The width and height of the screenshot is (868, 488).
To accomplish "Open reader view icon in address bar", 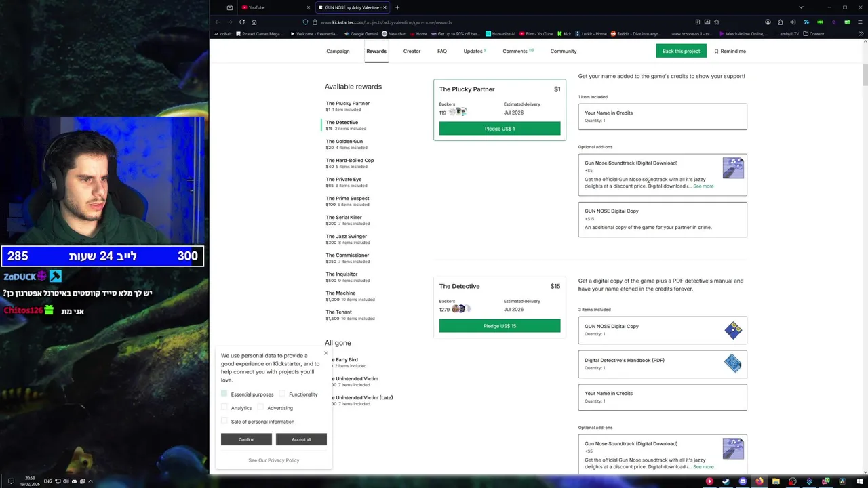I will (x=697, y=22).
